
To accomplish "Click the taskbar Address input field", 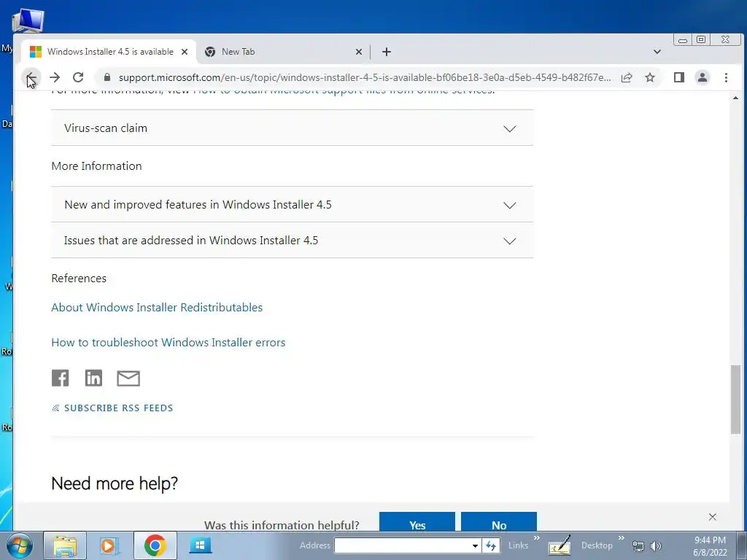I will [403, 545].
